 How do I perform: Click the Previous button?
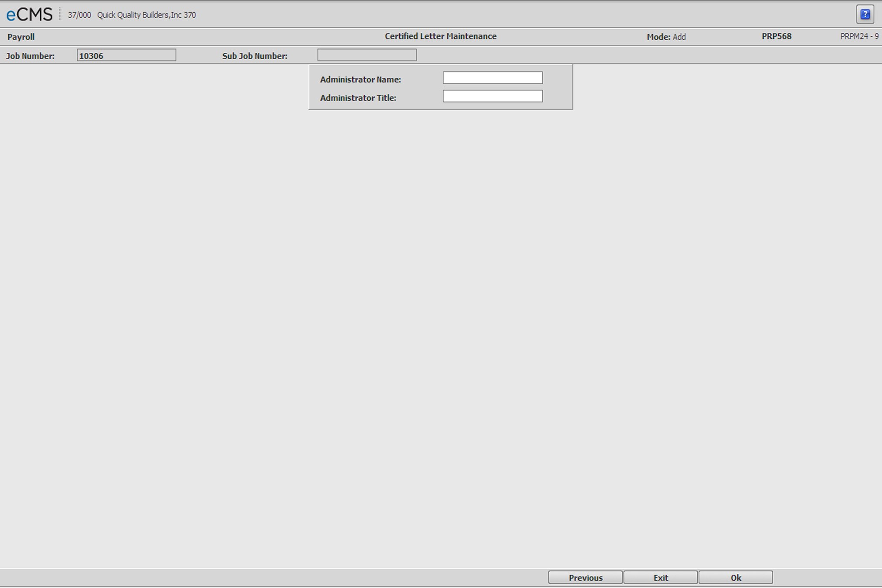pos(585,577)
